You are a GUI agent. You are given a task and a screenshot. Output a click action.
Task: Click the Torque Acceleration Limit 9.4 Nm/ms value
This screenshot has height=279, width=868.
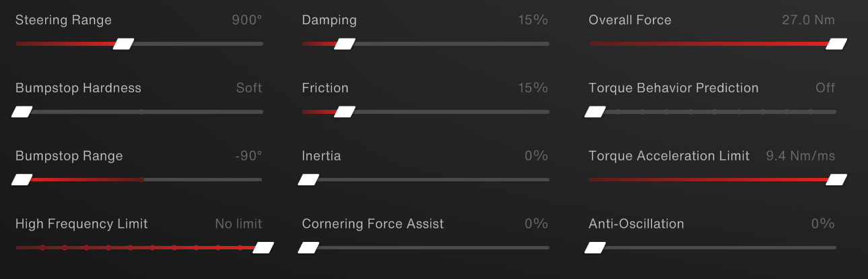point(800,156)
